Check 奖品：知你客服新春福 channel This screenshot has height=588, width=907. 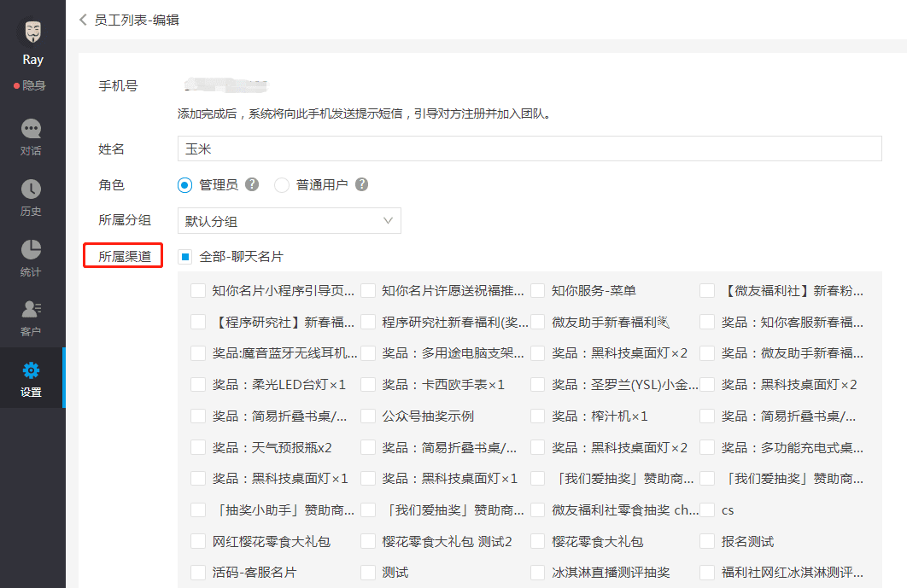(x=707, y=322)
